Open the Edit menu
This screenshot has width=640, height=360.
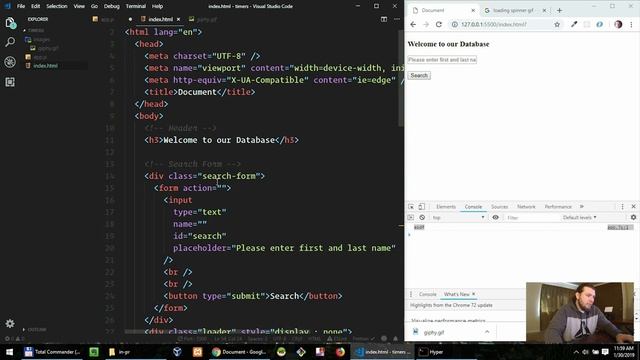(x=36, y=6)
